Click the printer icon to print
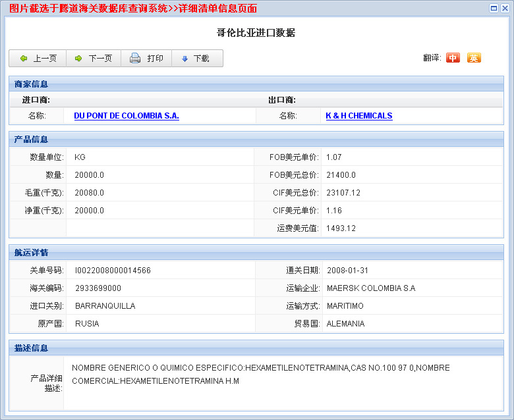This screenshot has height=420, width=514. (x=135, y=59)
